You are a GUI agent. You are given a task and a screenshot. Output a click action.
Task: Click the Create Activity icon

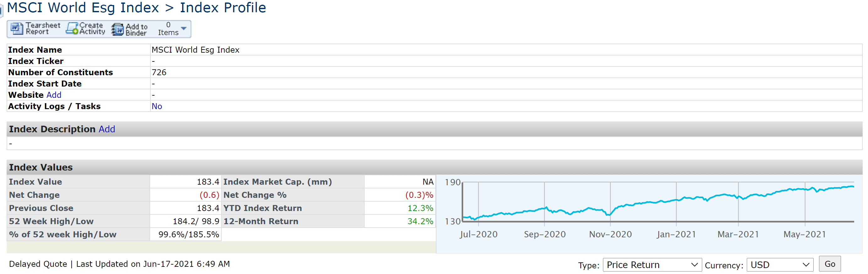pyautogui.click(x=72, y=29)
